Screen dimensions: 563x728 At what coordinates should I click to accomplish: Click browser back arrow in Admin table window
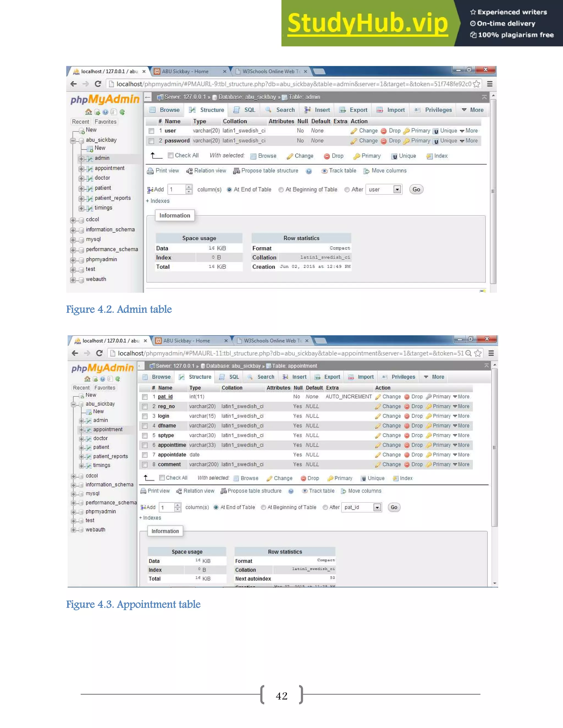click(x=74, y=84)
